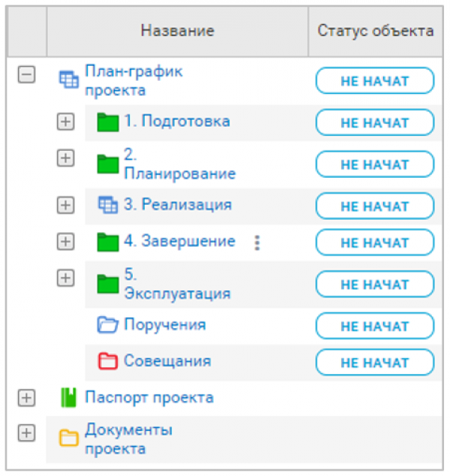Click НЕ НАЧАТ status for Совещания

point(374,362)
